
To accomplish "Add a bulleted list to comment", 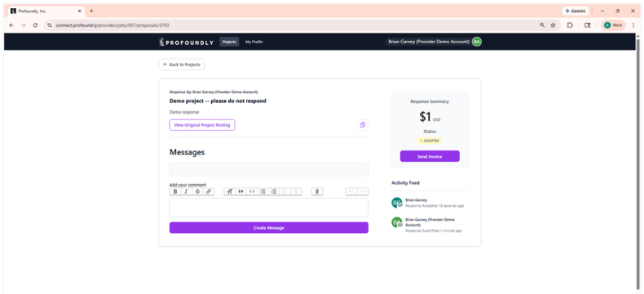I will 263,192.
